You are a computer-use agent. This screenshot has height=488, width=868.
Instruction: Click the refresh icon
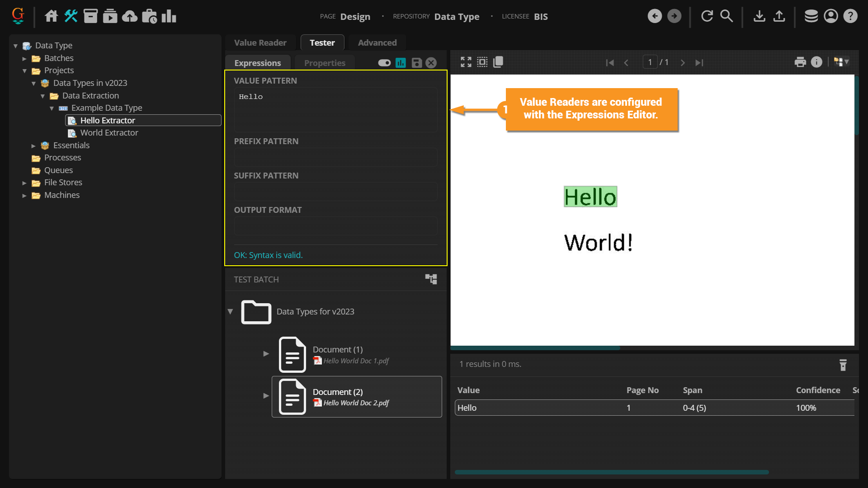click(707, 16)
